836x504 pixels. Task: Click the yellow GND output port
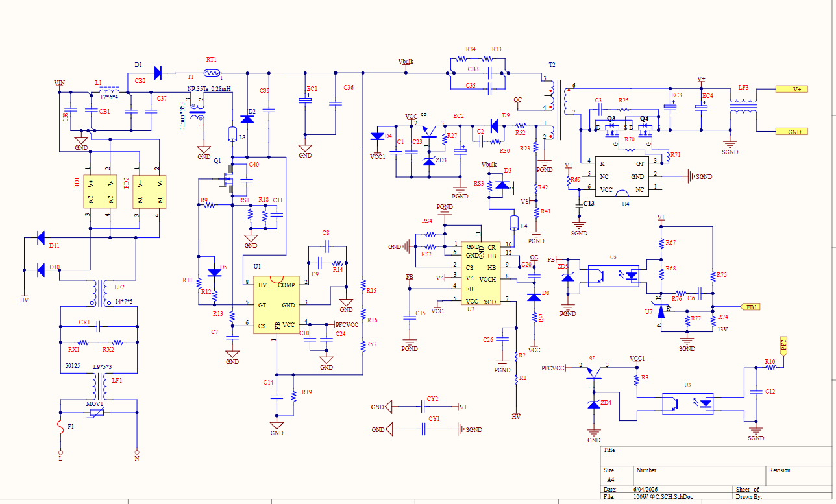(792, 132)
